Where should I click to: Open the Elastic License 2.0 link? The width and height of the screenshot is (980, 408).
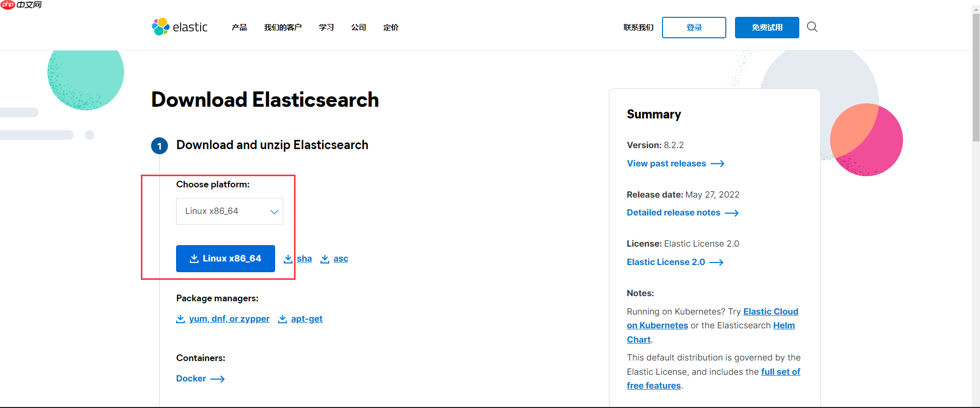(x=666, y=262)
